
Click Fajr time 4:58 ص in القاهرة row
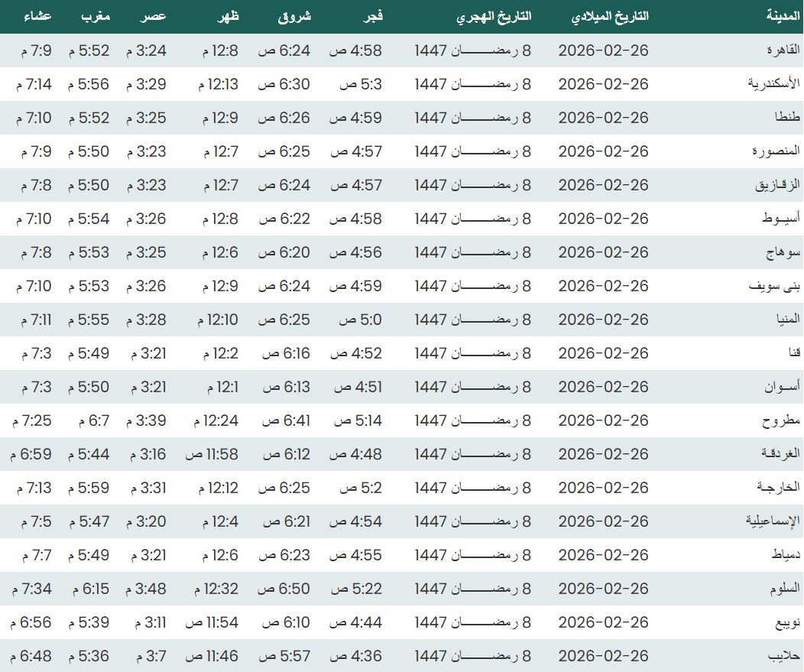point(355,50)
